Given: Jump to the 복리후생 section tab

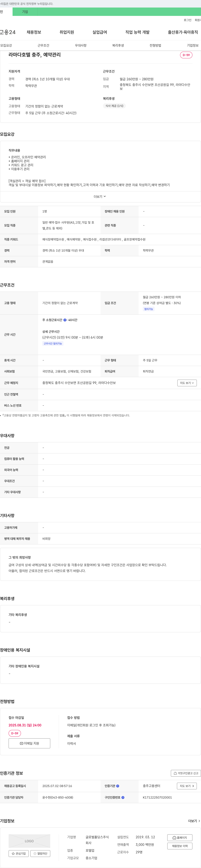Looking at the screenshot, I should point(118,45).
